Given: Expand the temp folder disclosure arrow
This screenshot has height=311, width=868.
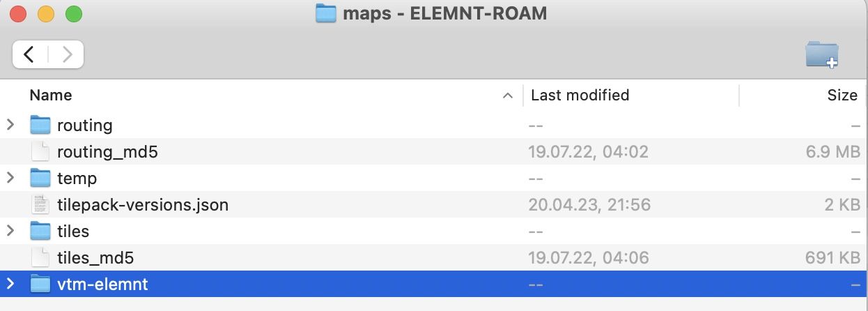Looking at the screenshot, I should 10,179.
